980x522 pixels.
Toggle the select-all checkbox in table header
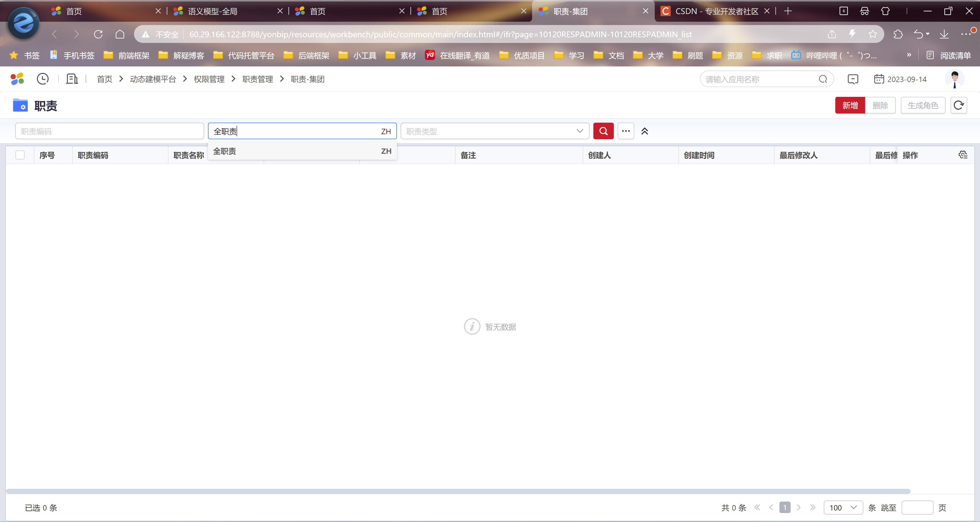coord(20,155)
